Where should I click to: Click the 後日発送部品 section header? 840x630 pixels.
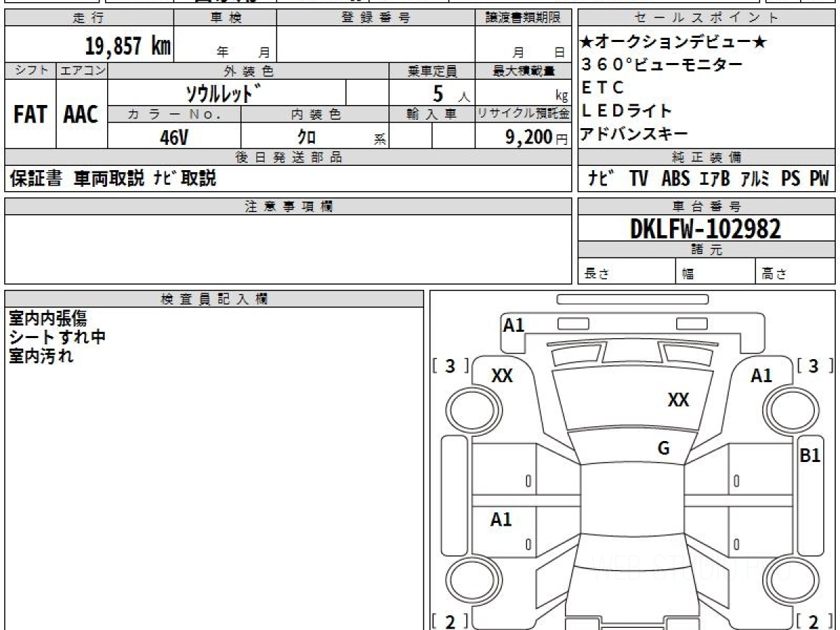click(x=288, y=157)
